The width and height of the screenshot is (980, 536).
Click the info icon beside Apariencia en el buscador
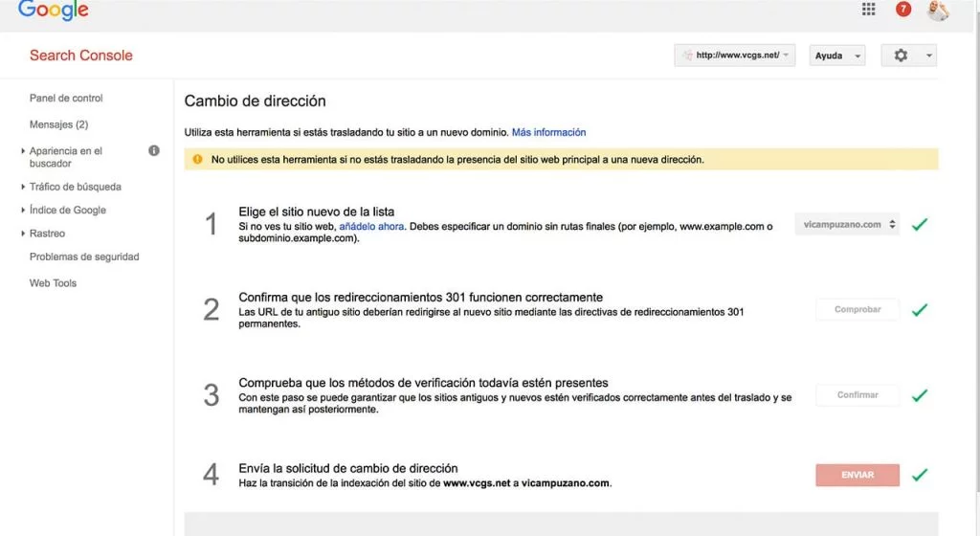point(154,150)
